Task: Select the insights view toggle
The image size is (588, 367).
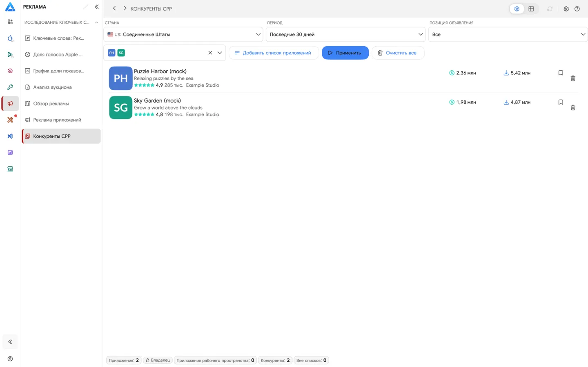Action: [517, 9]
